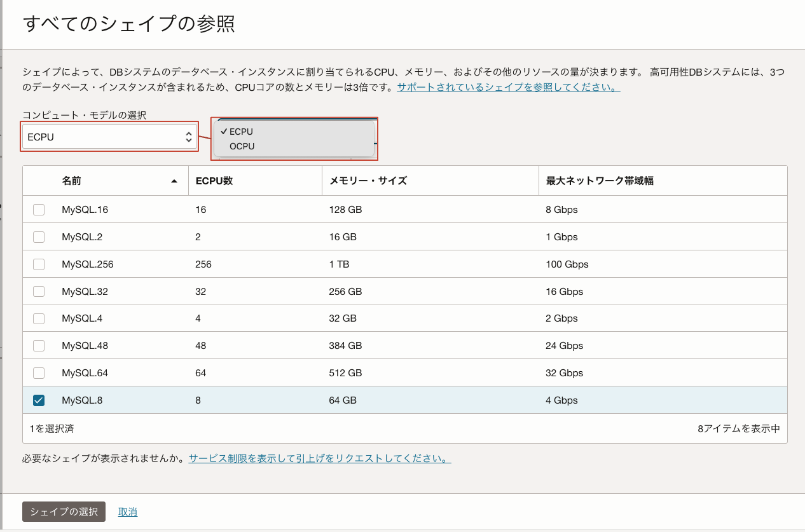Click the 64 GB memory cell
This screenshot has height=532, width=805.
pyautogui.click(x=343, y=400)
